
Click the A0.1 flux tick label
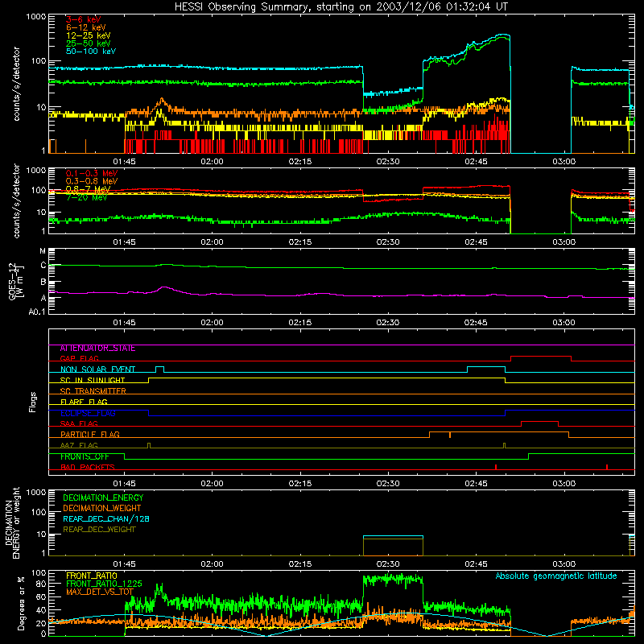(37, 312)
